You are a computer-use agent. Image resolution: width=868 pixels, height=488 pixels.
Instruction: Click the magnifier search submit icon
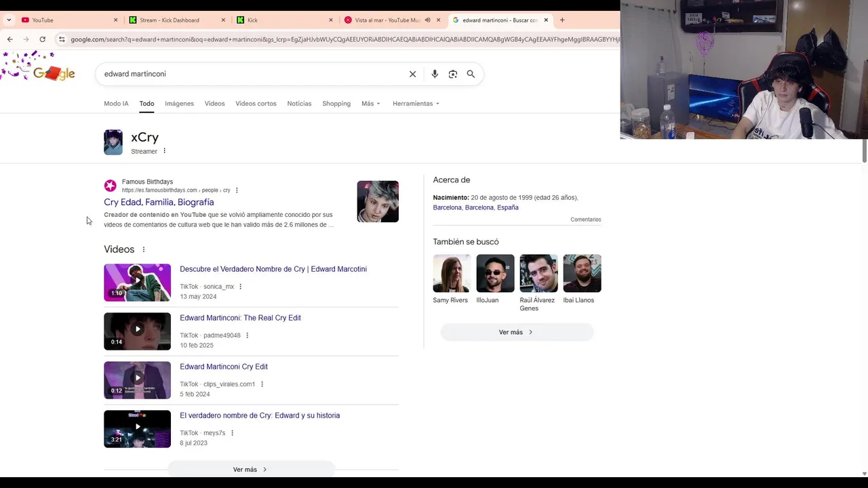(x=471, y=74)
